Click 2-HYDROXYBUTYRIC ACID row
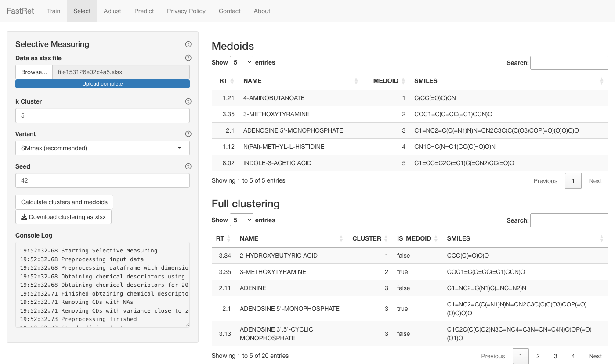The image size is (615, 364). (x=410, y=256)
